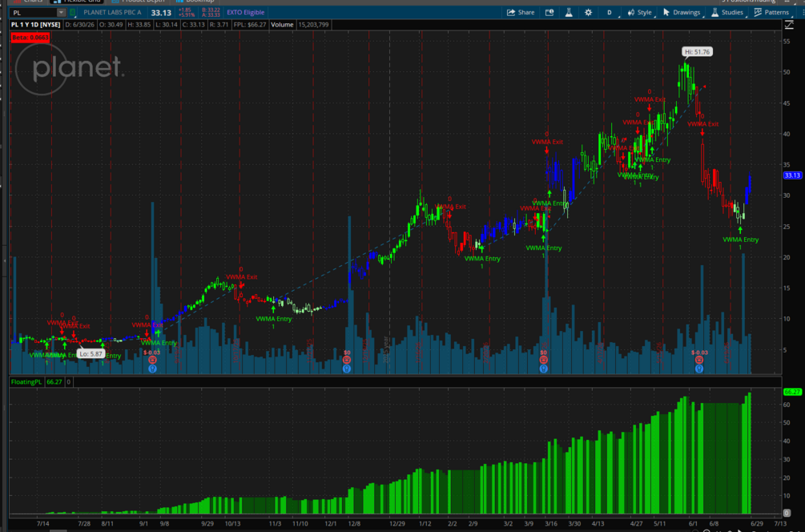The height and width of the screenshot is (532, 805).
Task: Click the green VWMA Entry label near 6/29
Action: coord(740,240)
